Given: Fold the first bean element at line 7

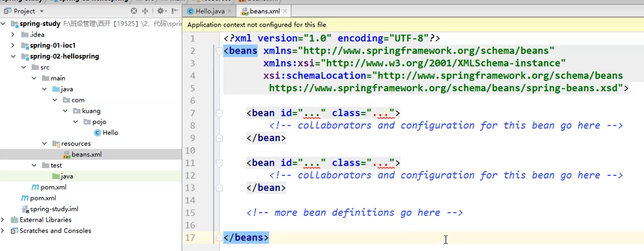Looking at the screenshot, I should tap(219, 113).
